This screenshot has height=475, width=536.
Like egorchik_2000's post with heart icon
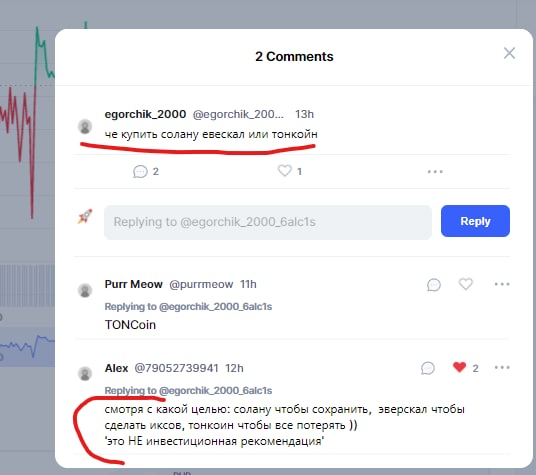(284, 171)
